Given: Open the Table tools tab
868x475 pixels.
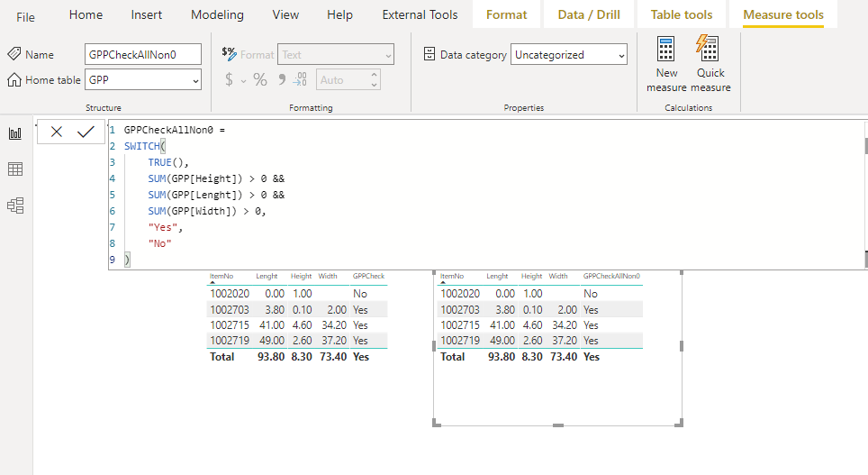Looking at the screenshot, I should click(682, 15).
